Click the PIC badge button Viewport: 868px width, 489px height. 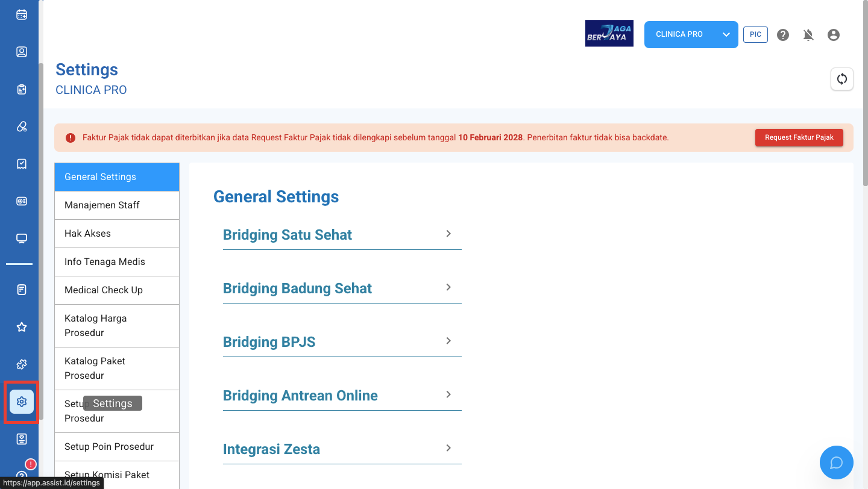pos(755,34)
